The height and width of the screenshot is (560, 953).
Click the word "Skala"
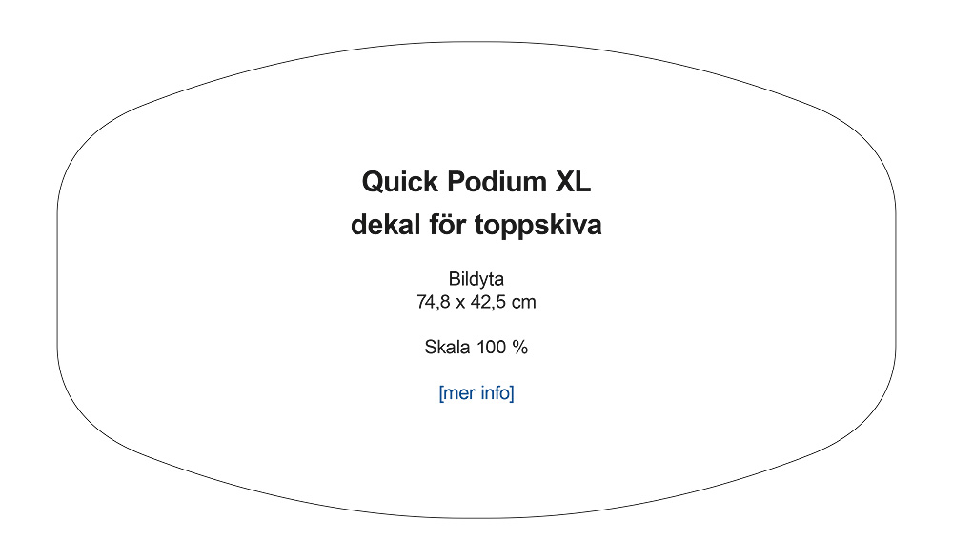[x=447, y=348]
